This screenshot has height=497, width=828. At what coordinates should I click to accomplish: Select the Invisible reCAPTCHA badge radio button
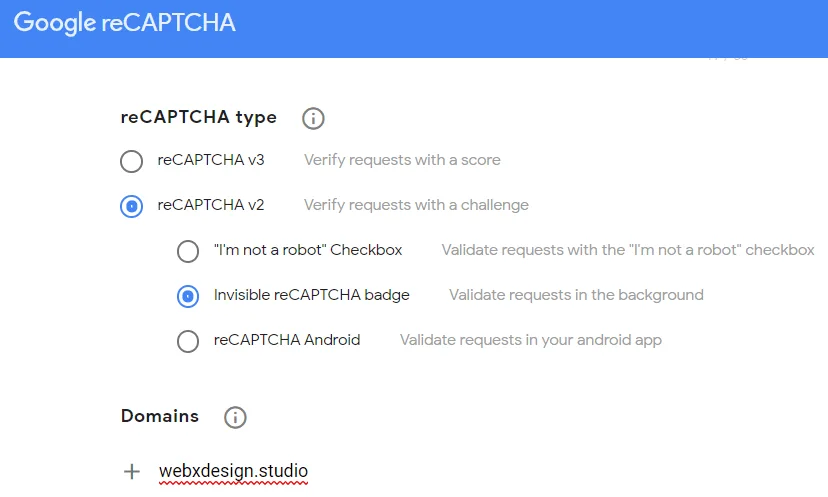[x=188, y=296]
